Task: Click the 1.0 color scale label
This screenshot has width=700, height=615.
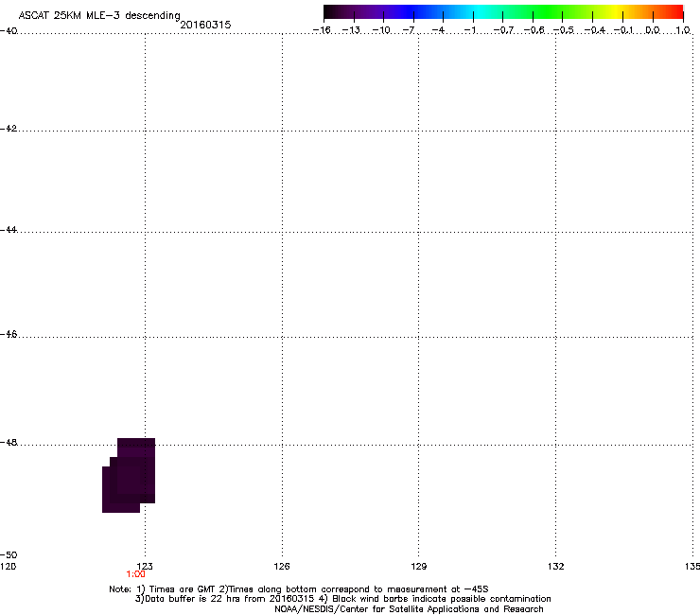Action: point(683,30)
